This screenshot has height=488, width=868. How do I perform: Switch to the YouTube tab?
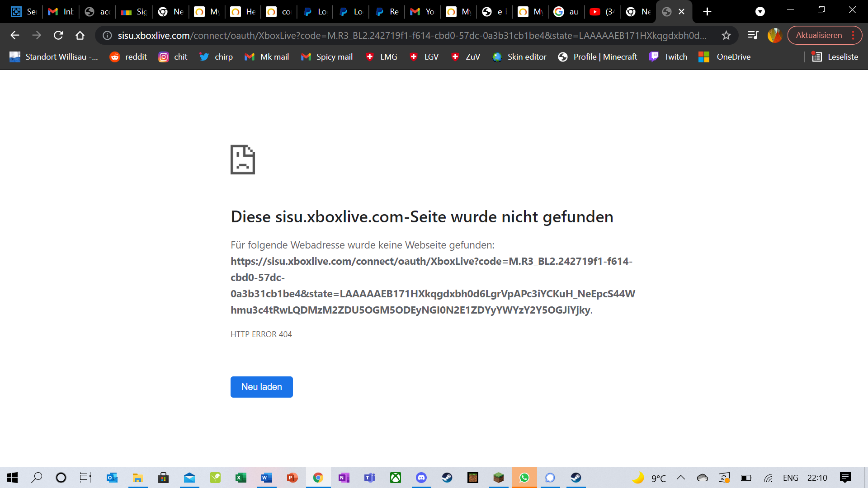602,12
